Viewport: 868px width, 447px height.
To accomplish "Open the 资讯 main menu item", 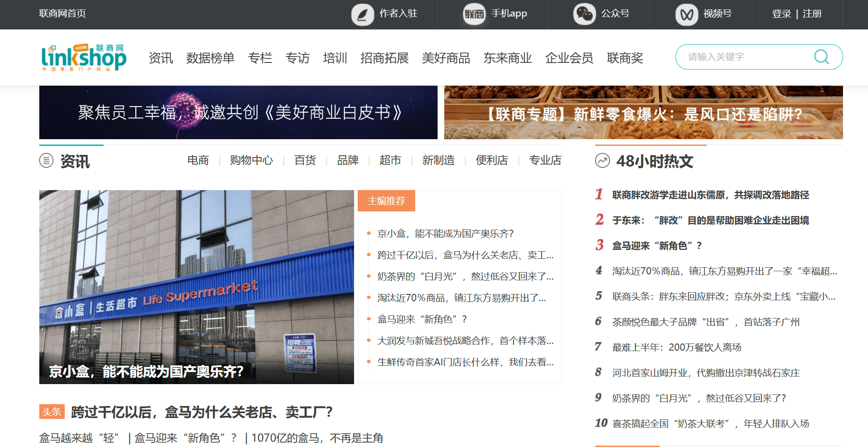I will point(161,58).
